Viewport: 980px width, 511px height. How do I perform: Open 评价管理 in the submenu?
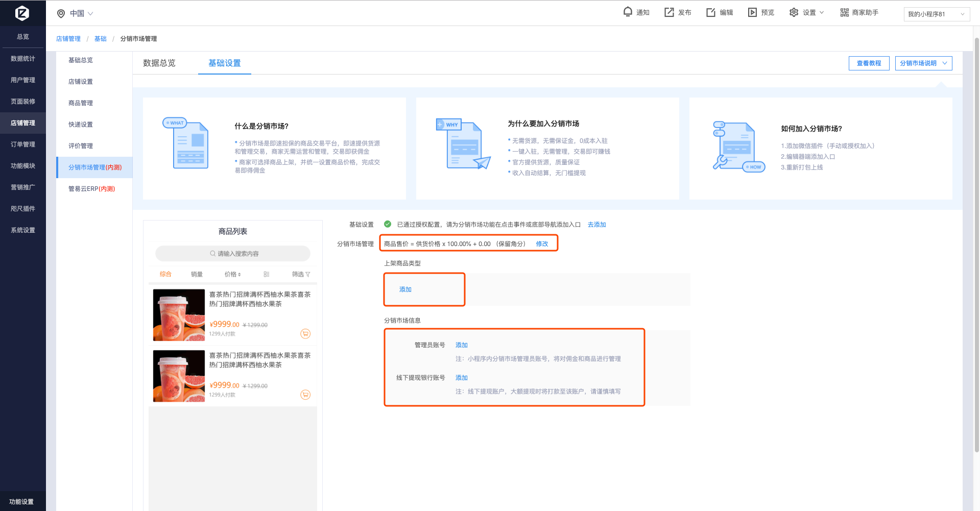(x=81, y=146)
